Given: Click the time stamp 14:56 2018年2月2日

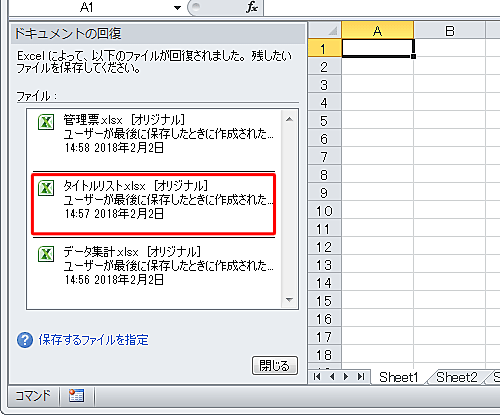Looking at the screenshot, I should coord(114,280).
